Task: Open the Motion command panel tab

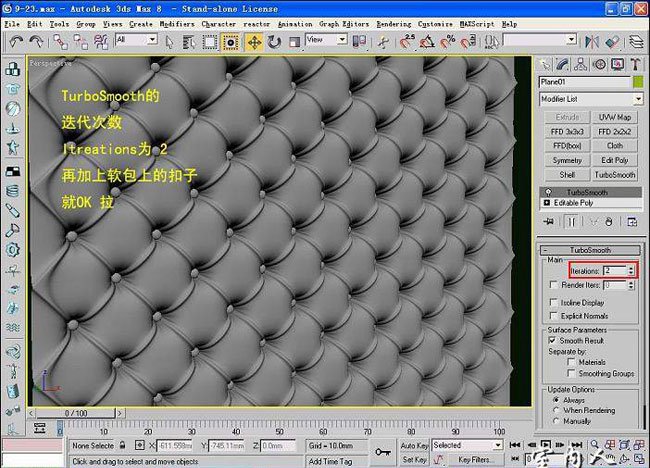Action: click(x=599, y=65)
